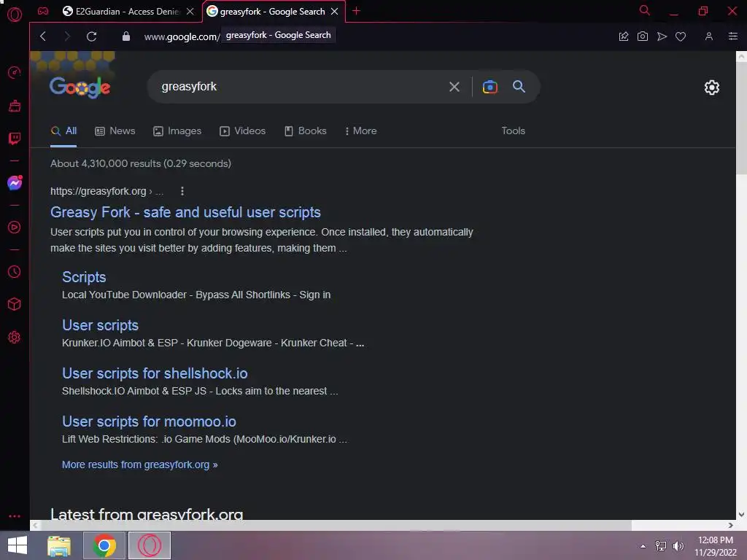
Task: Search in tabs magnifier icon
Action: pyautogui.click(x=645, y=10)
